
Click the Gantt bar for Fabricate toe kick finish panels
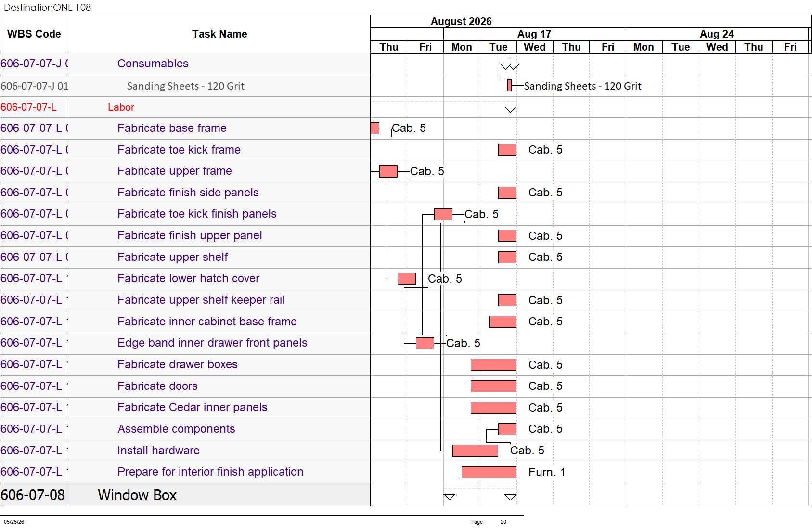coord(443,214)
